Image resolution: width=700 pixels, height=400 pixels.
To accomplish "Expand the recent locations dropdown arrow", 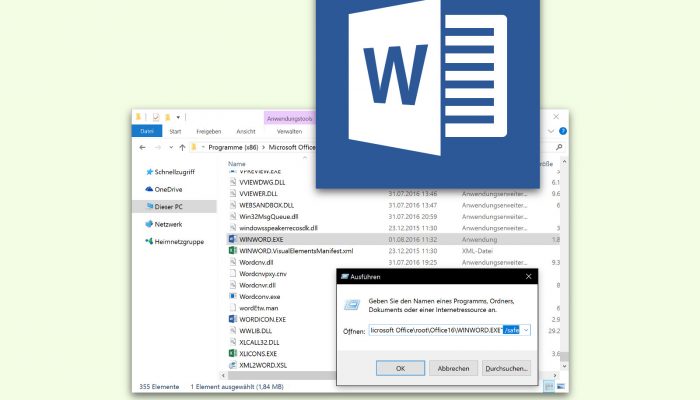I will click(x=171, y=147).
